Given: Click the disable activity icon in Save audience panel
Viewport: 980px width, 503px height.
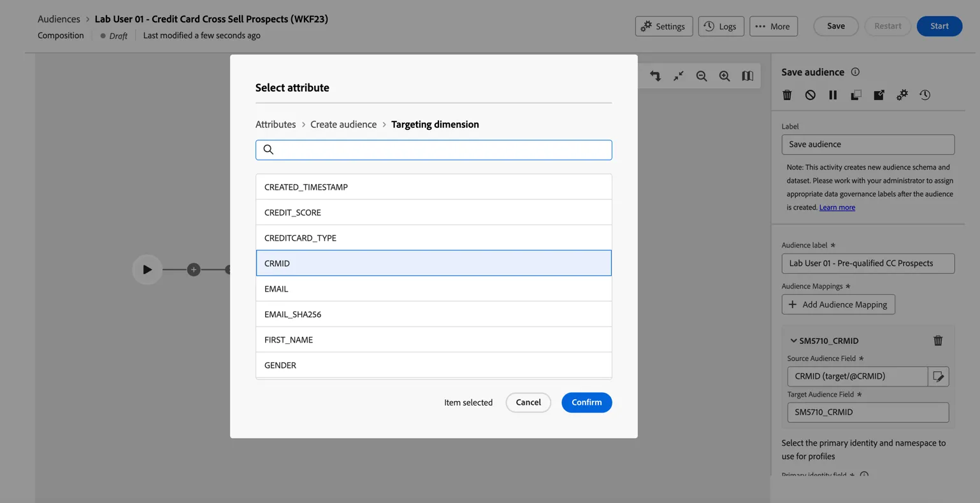Looking at the screenshot, I should click(810, 95).
